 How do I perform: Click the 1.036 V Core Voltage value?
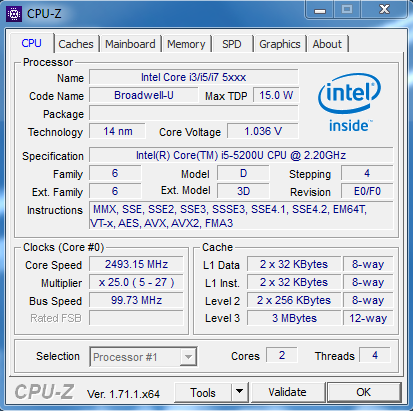click(x=263, y=131)
